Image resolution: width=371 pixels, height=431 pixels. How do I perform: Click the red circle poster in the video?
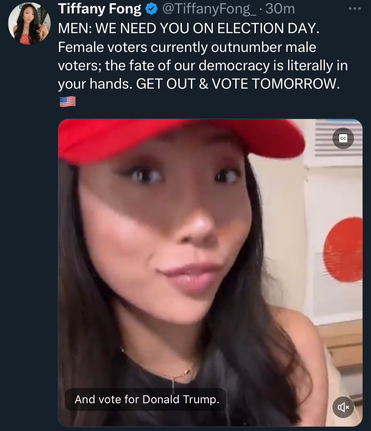pyautogui.click(x=343, y=250)
